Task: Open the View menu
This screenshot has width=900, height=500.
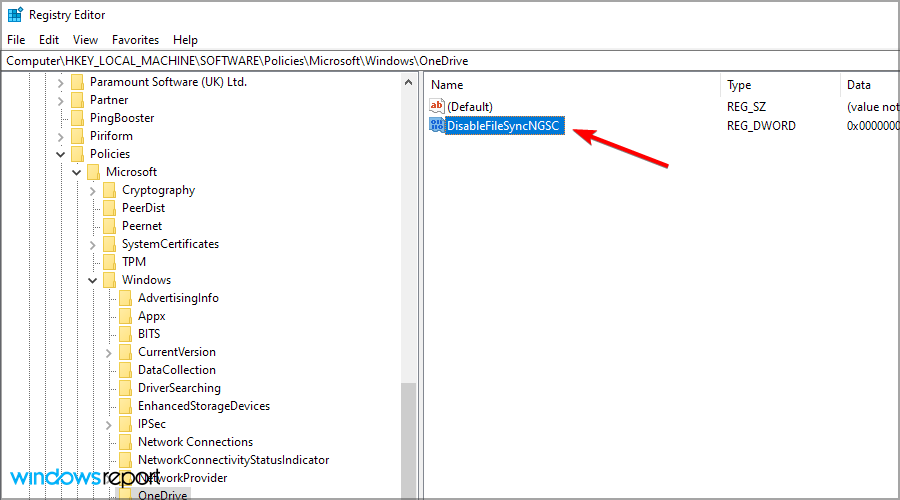Action: (85, 40)
